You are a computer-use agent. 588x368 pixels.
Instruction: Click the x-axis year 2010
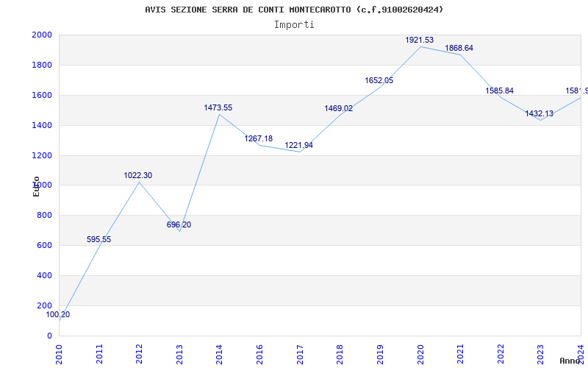click(x=59, y=354)
